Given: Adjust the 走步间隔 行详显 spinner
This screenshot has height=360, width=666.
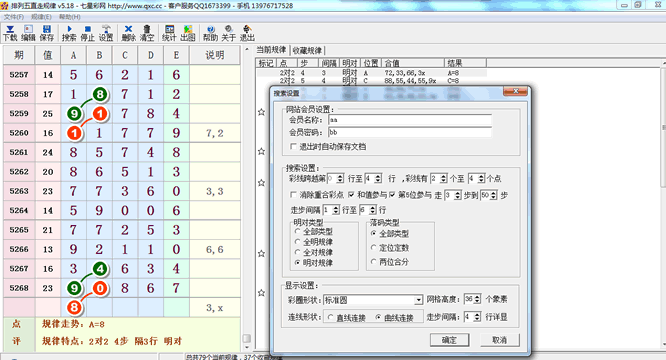Looking at the screenshot, I should [x=477, y=317].
